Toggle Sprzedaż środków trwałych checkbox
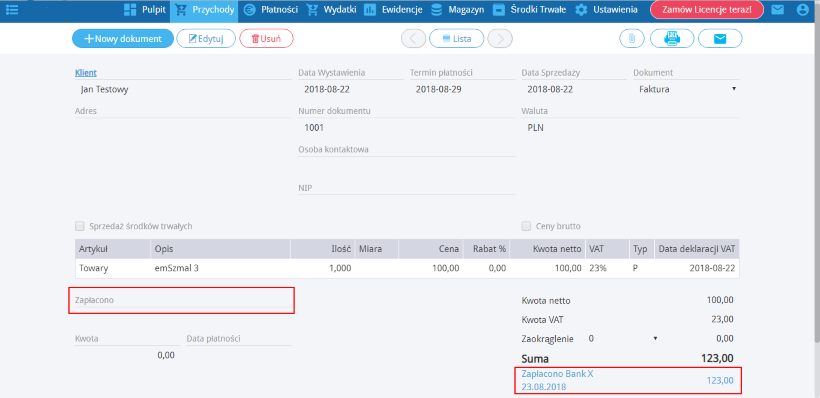This screenshot has height=398, width=820. click(x=79, y=226)
